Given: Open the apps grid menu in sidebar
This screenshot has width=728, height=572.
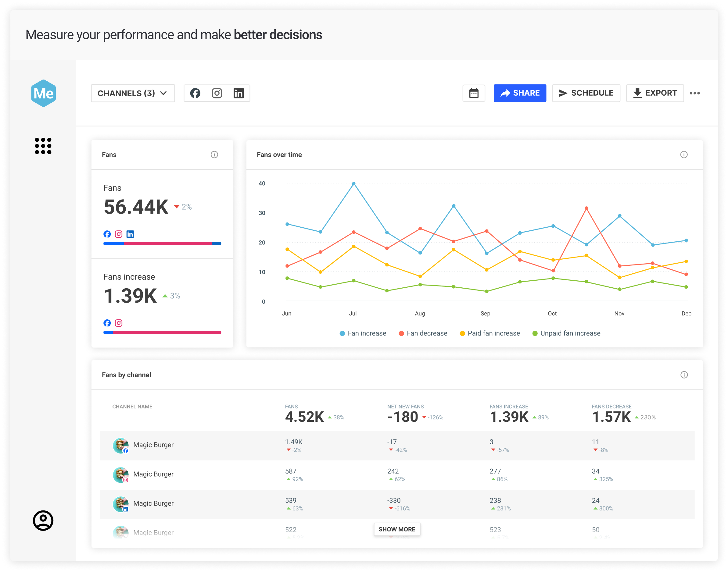Looking at the screenshot, I should pyautogui.click(x=43, y=146).
